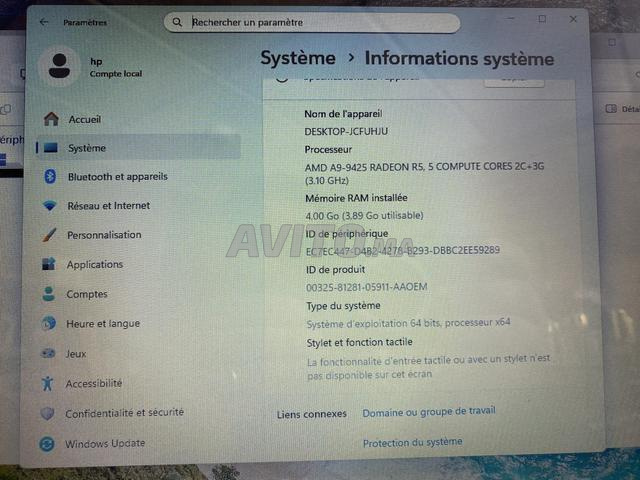Viewport: 640px width, 480px height.
Task: Click Système in the breadcrumb title
Action: [298, 58]
